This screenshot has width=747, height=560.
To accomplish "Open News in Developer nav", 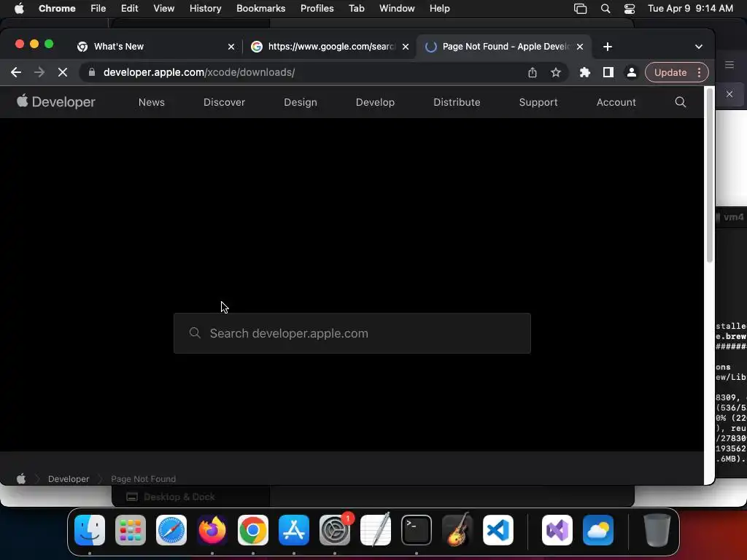I will tap(152, 102).
